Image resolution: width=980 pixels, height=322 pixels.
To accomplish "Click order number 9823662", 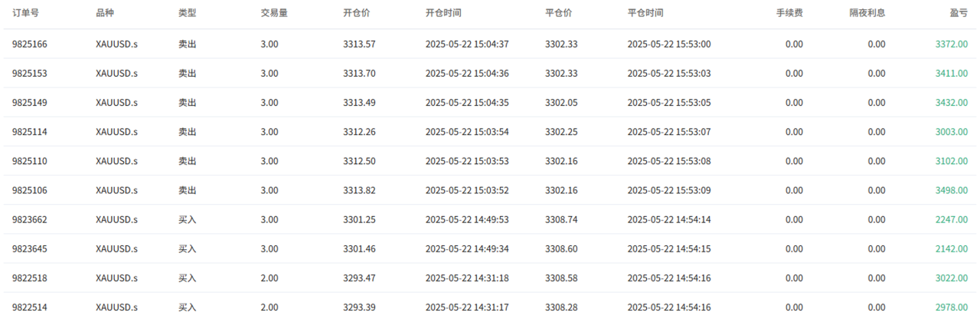I will click(30, 219).
